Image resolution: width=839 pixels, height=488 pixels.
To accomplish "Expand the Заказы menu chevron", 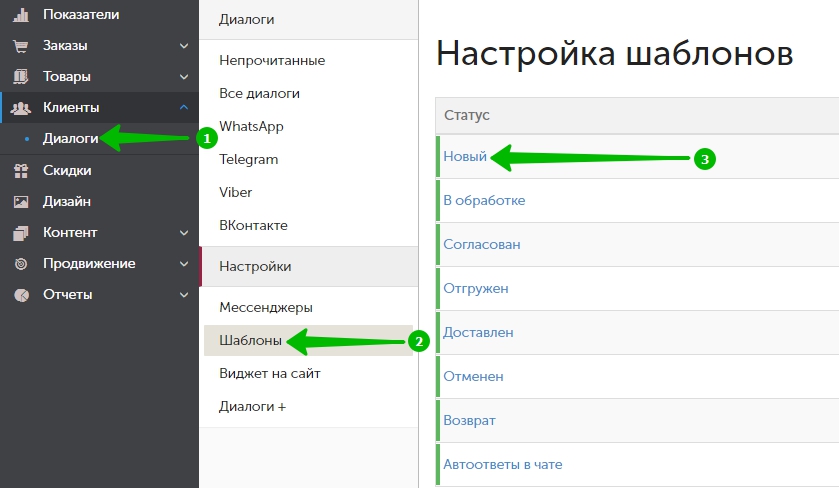I will pos(183,46).
